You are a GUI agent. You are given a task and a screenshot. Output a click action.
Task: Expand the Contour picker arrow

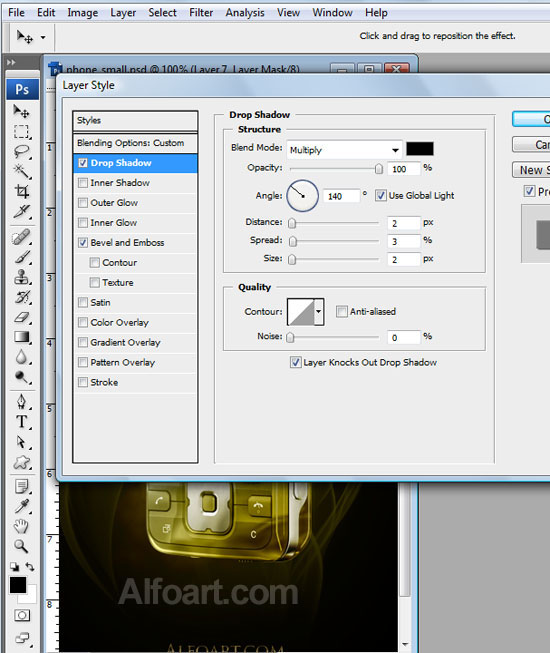(x=319, y=312)
